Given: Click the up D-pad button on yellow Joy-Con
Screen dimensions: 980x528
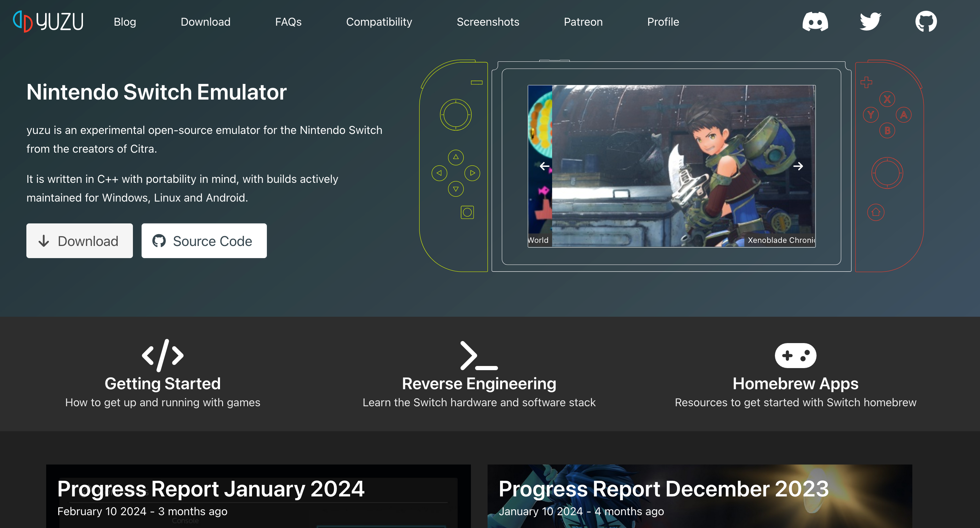Looking at the screenshot, I should (456, 157).
